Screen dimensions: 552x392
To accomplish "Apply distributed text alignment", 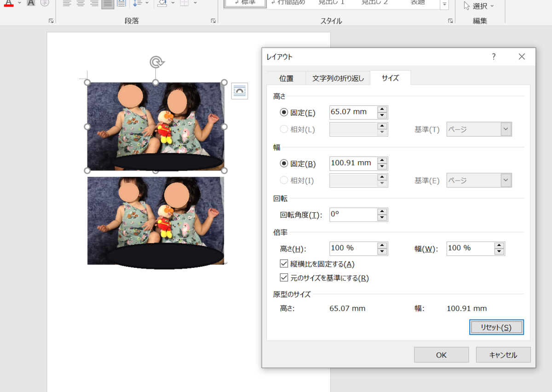I will [x=121, y=3].
